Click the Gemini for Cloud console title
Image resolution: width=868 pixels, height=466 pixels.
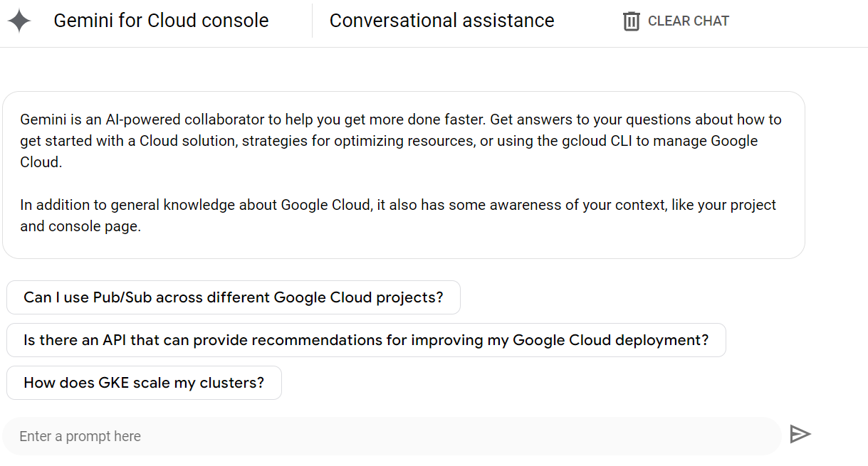tap(160, 21)
